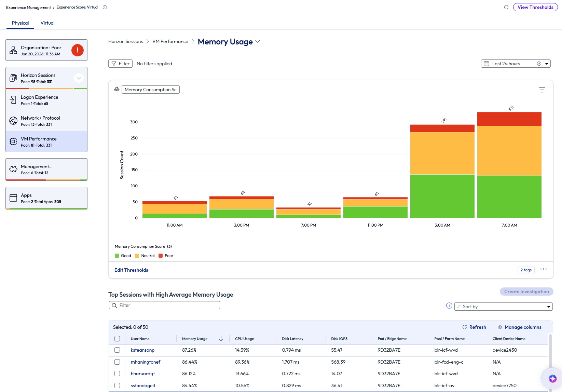Click the Organization hierarchy icon

pyautogui.click(x=13, y=50)
